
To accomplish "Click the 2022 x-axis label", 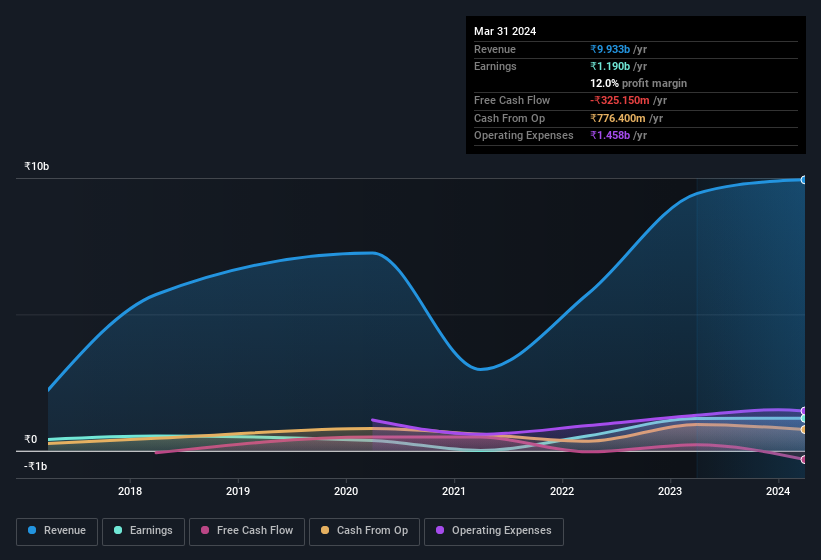I will point(562,491).
